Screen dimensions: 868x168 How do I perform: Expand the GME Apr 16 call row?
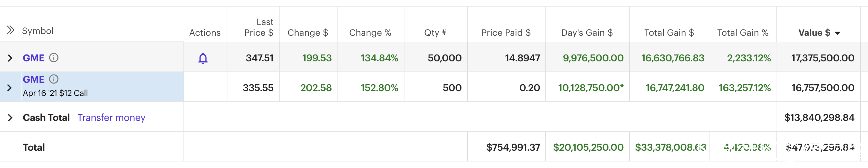click(x=10, y=88)
